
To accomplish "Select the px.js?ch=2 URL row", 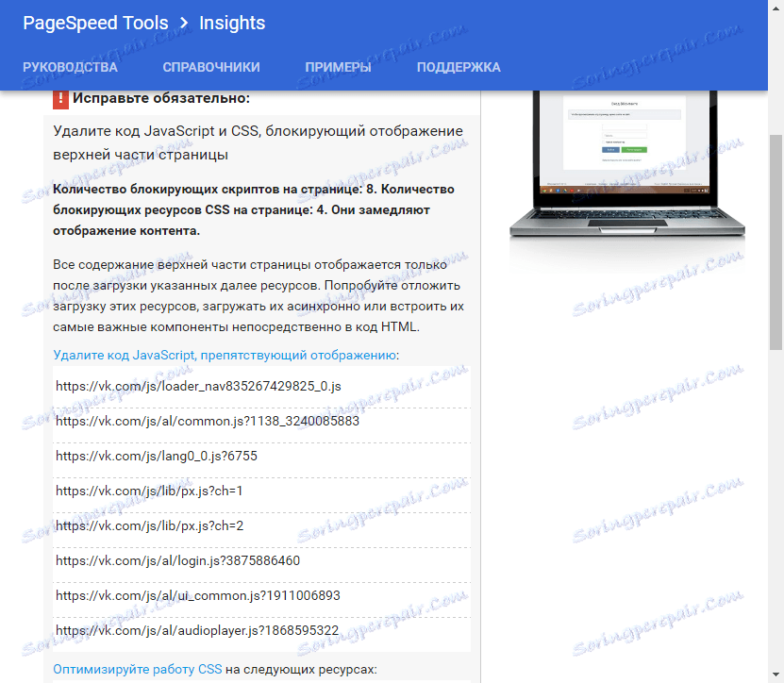I will [261, 526].
